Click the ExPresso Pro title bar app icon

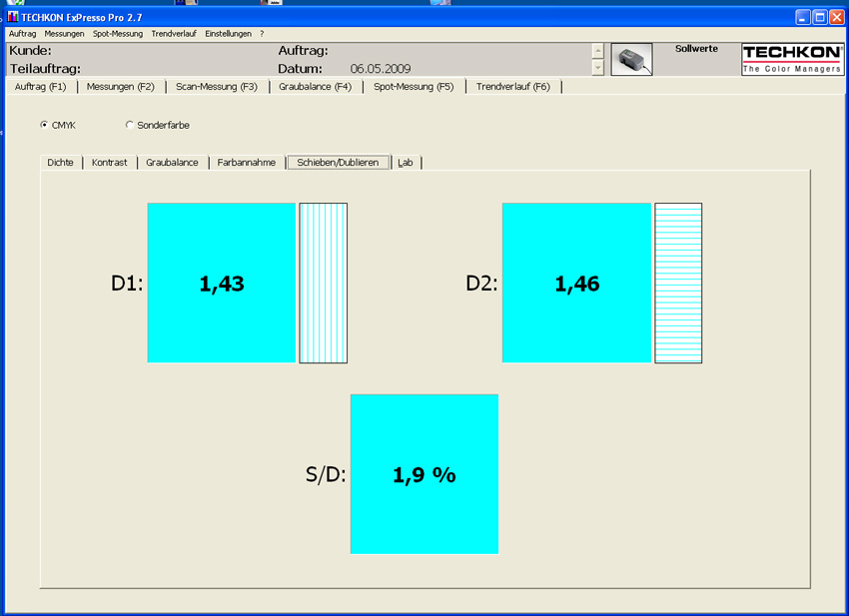coord(13,17)
